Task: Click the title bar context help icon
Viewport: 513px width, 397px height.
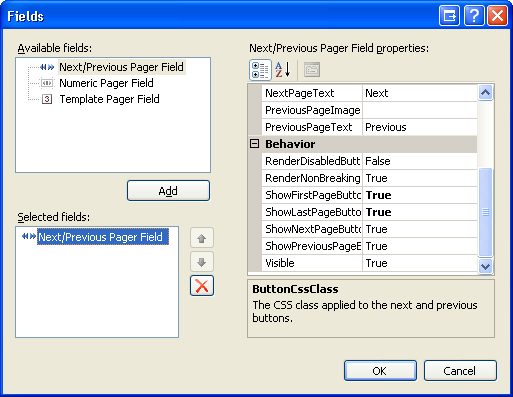Action: point(449,16)
